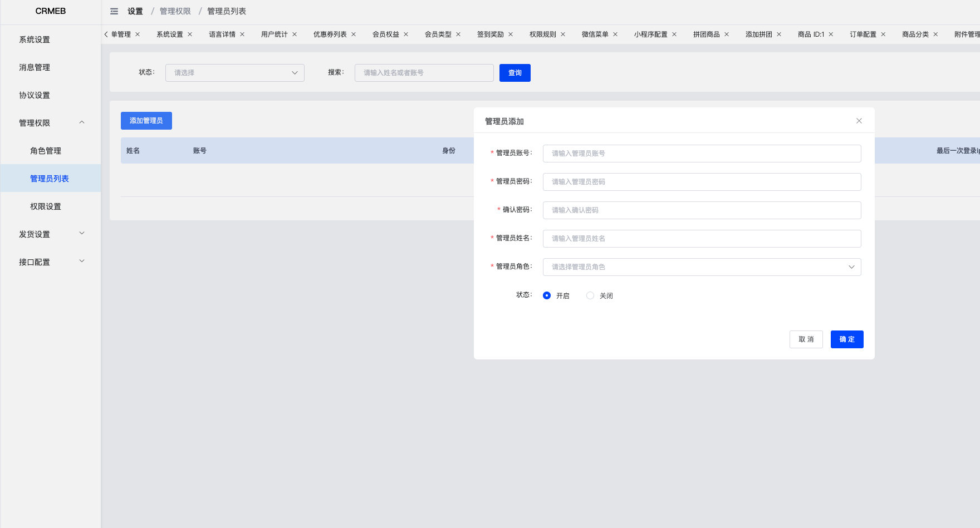Screen dimensions: 980x528
Task: Collapse the 管理权限 sidebar menu
Action: pyautogui.click(x=51, y=123)
